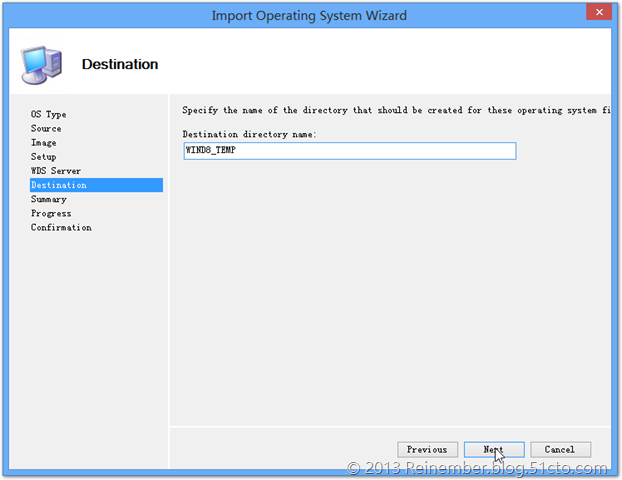Select the WDS Server step

coord(56,171)
